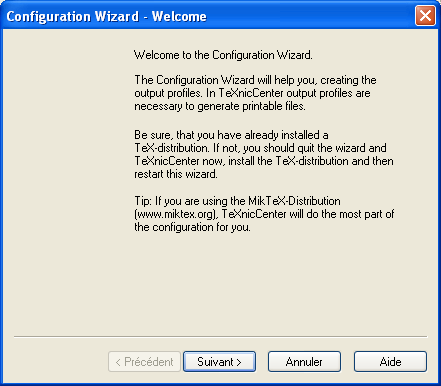Click the paragraph about creating output profiles
This screenshot has height=386, width=441.
(x=255, y=93)
